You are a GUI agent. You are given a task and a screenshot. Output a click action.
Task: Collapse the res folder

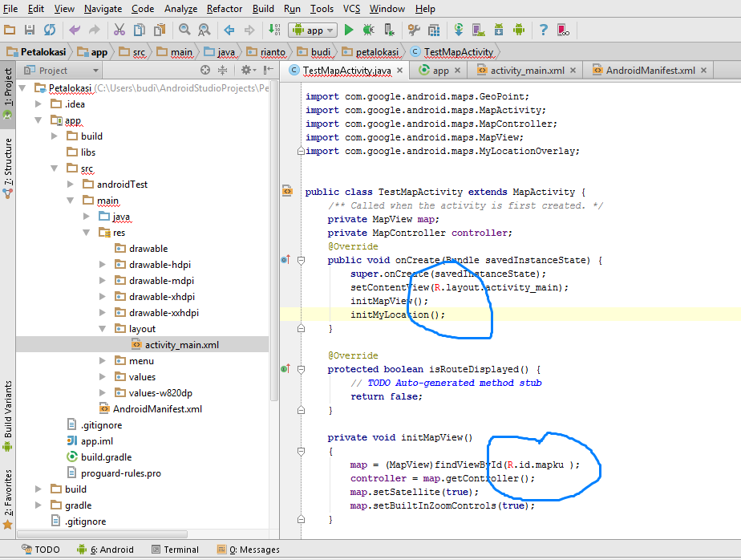pos(87,232)
